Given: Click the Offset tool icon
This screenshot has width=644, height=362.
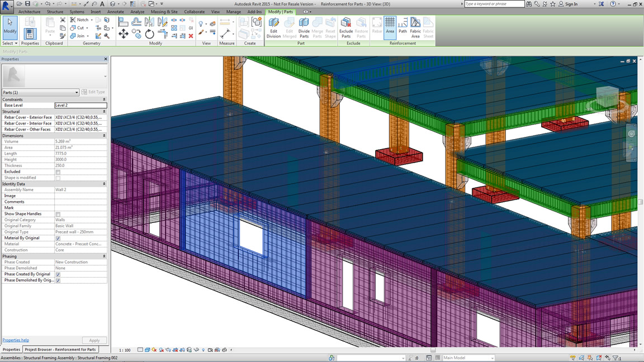Looking at the screenshot, I should click(136, 21).
